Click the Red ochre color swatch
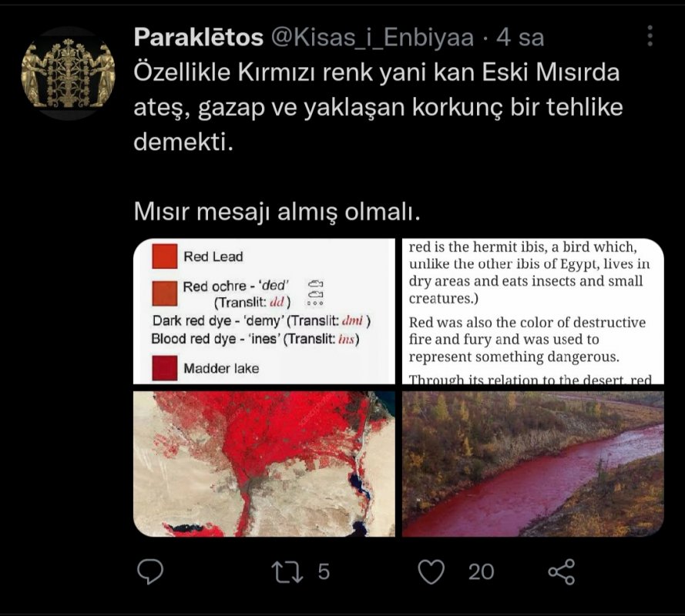Image resolution: width=685 pixels, height=616 pixels. click(165, 293)
